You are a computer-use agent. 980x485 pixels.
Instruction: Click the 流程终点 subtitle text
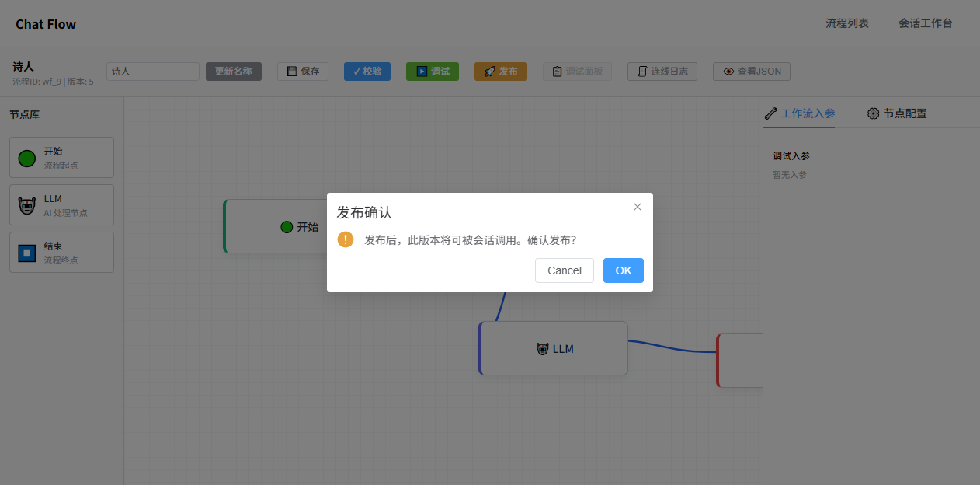click(x=61, y=260)
